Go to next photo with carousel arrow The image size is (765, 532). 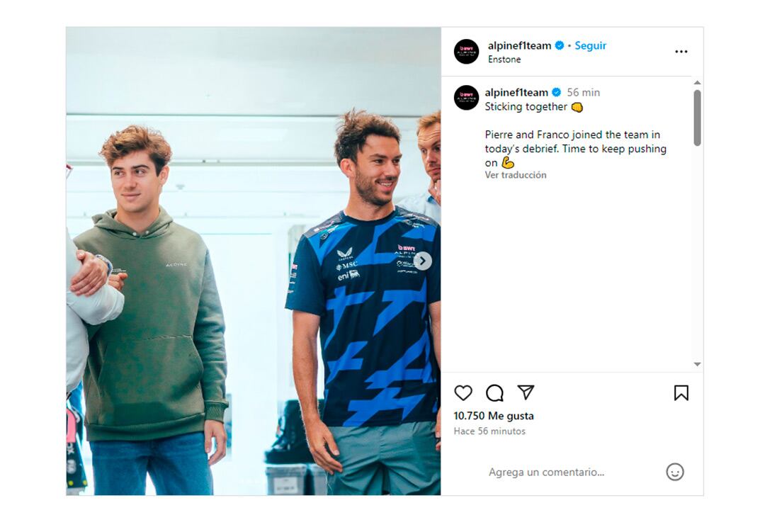pos(422,261)
